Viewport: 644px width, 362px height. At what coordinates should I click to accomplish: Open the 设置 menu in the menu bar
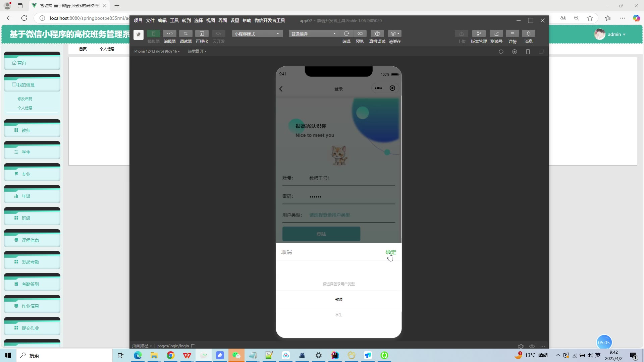click(234, 20)
